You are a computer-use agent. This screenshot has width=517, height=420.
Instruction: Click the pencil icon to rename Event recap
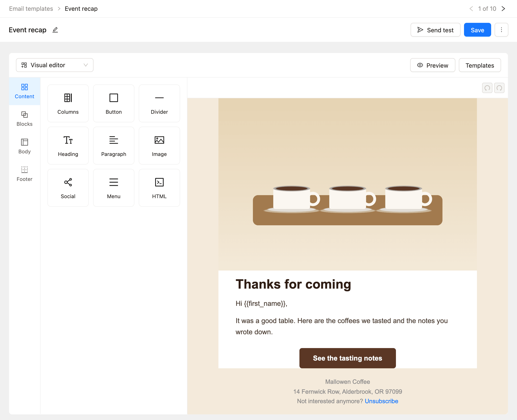(55, 30)
